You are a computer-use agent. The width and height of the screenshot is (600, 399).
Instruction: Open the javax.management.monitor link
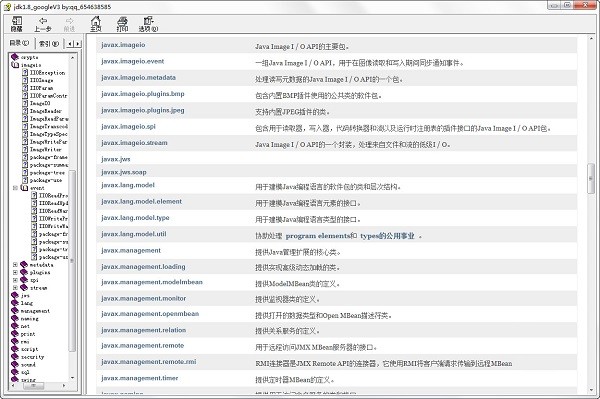coord(143,298)
